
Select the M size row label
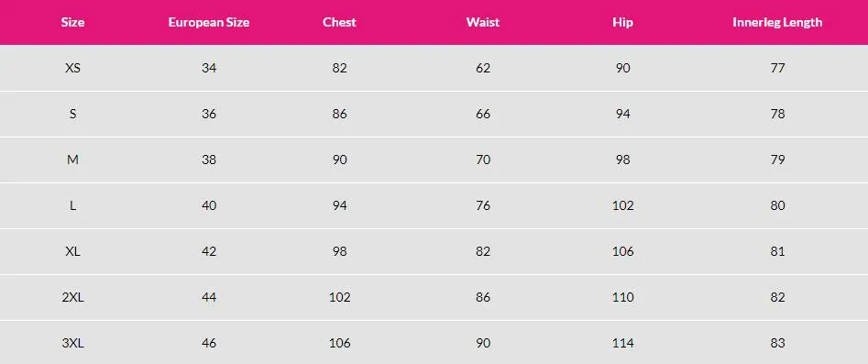(x=72, y=160)
